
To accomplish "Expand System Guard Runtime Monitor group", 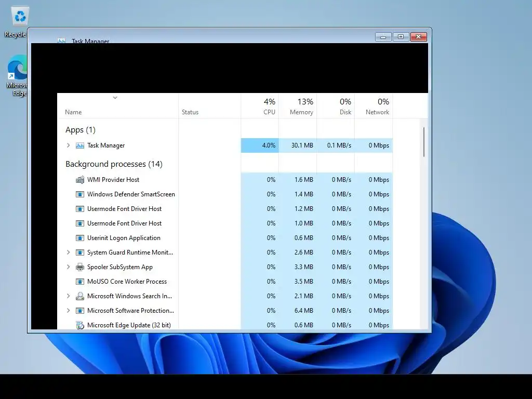I will (68, 252).
